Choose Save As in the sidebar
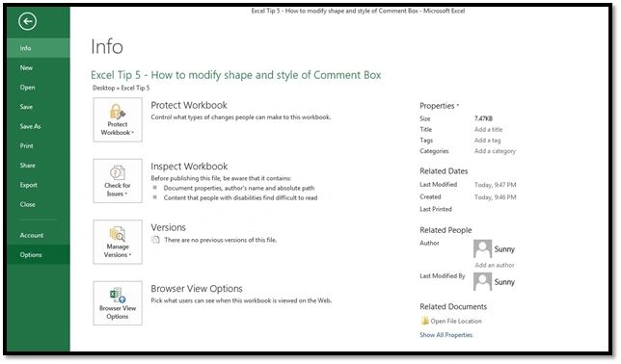Screen dimensions: 621x364 (39, 126)
